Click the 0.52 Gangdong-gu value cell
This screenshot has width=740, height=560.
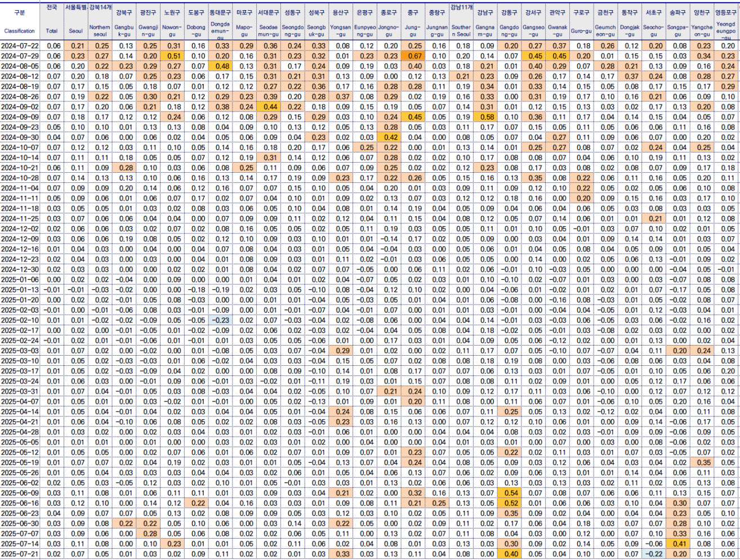click(509, 503)
